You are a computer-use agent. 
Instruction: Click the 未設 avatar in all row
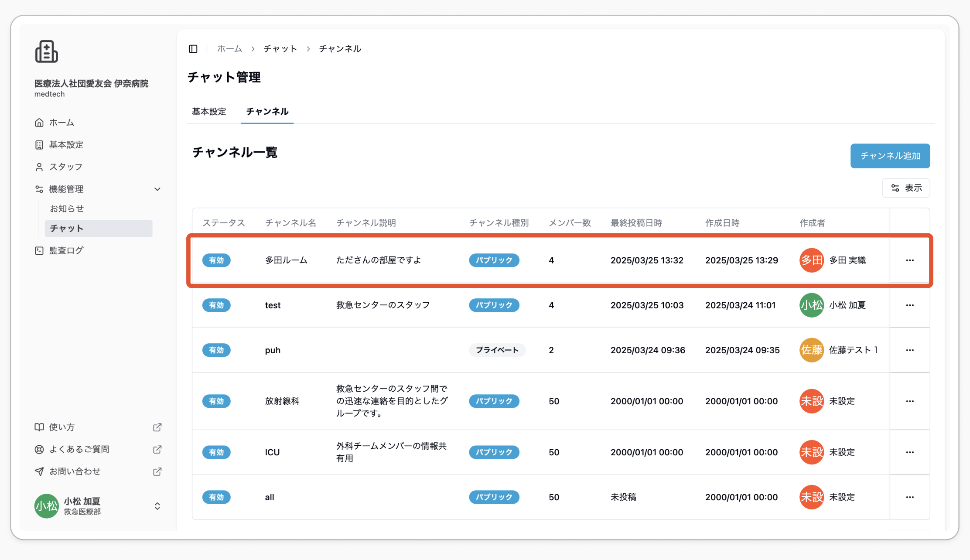812,497
